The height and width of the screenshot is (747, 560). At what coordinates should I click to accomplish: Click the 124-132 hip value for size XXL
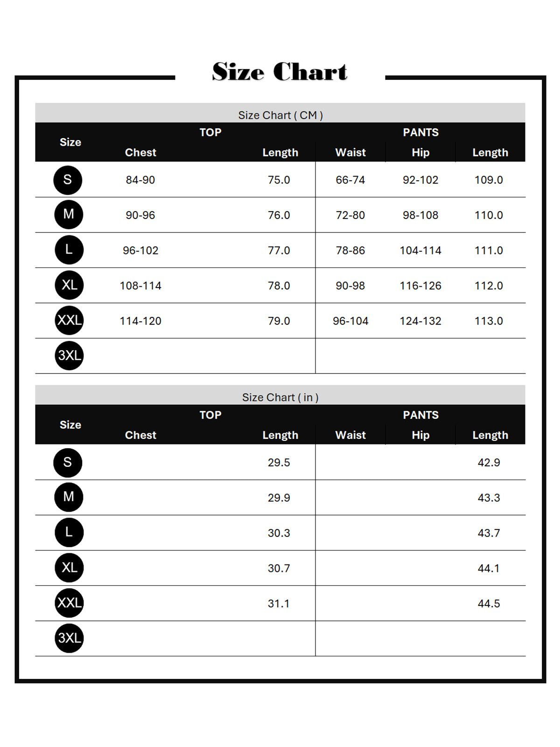click(420, 321)
